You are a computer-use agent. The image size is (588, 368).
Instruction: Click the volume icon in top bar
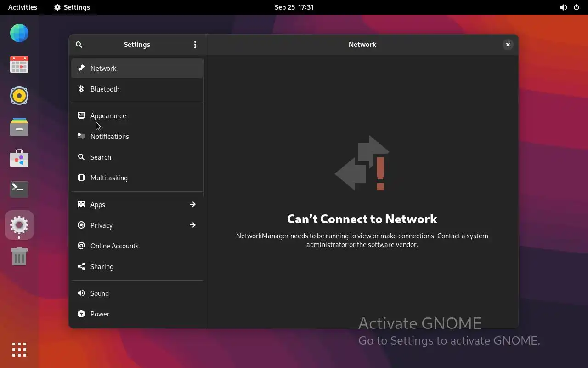[x=564, y=7]
